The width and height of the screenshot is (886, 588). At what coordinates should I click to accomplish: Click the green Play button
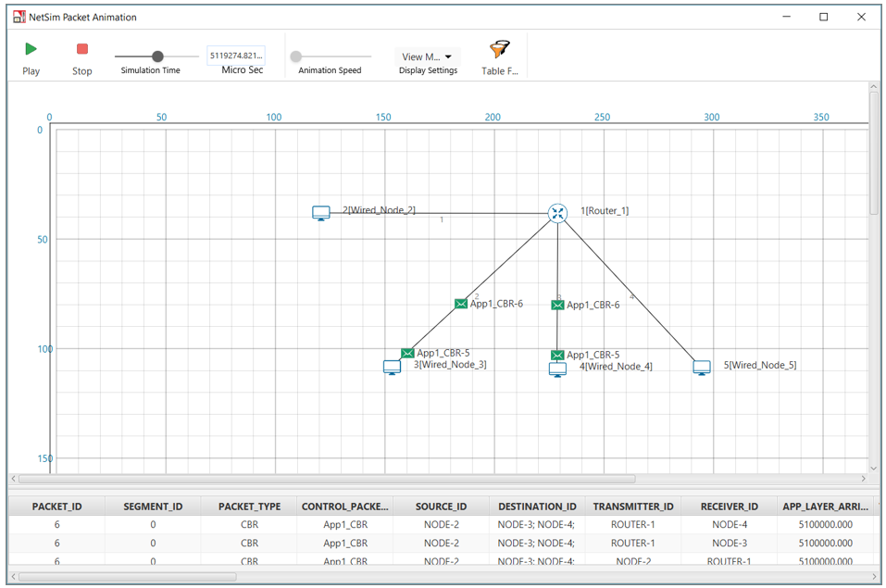31,49
